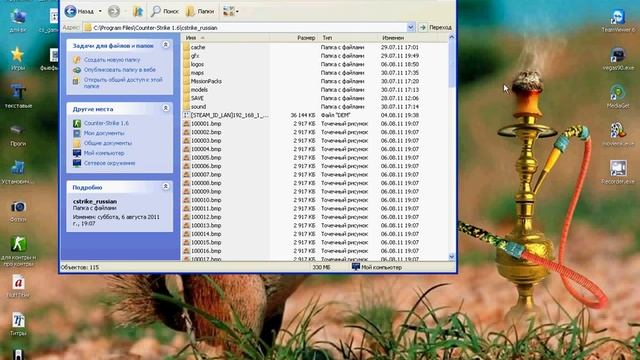
Task: Go up one folder level via toolbar
Action: pyautogui.click(x=138, y=11)
